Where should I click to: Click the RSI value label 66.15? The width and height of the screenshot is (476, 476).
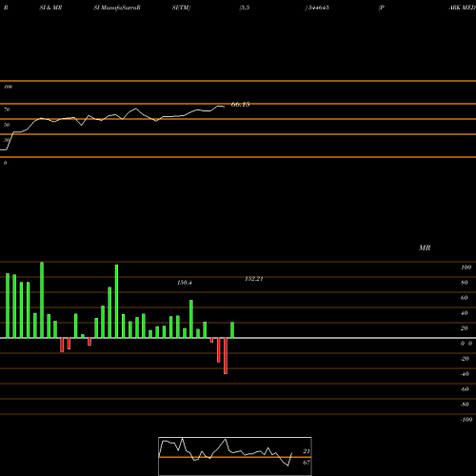[240, 104]
